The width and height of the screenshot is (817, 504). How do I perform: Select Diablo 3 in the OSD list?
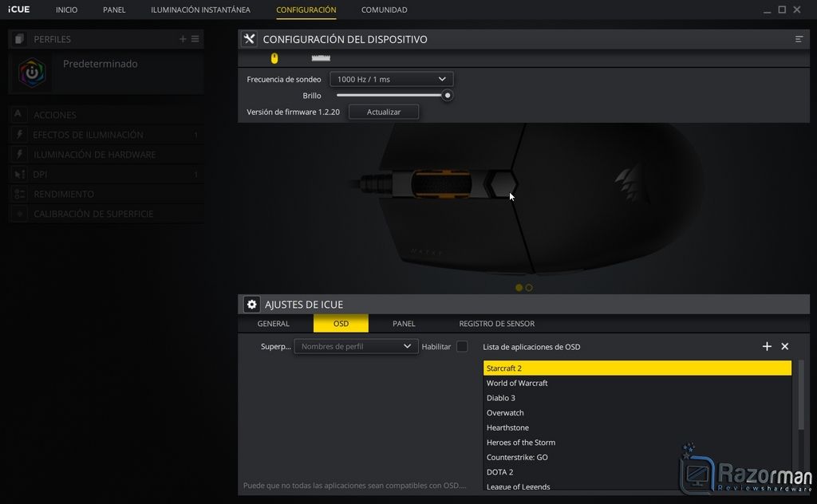(637, 398)
